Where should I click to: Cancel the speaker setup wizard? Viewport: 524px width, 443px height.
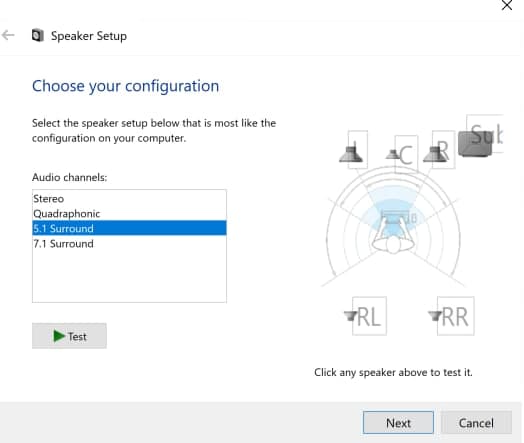click(x=476, y=423)
